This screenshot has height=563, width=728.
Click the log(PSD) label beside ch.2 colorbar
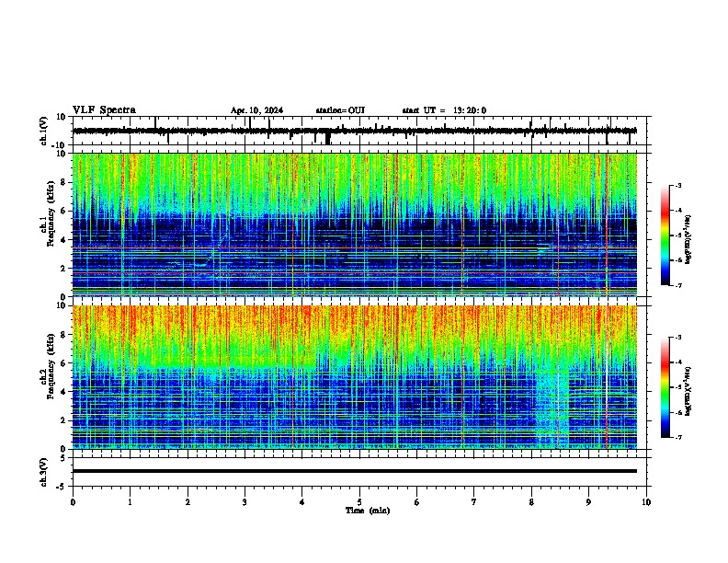coord(688,391)
